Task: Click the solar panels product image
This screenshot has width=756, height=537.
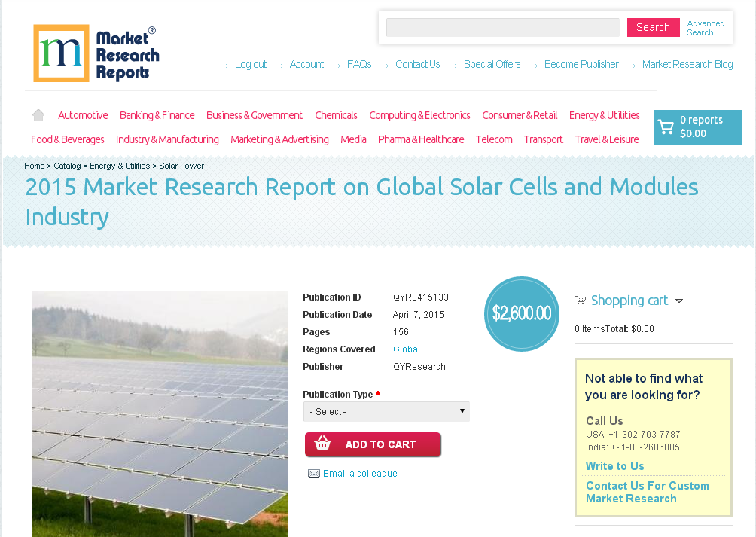Action: (x=160, y=414)
